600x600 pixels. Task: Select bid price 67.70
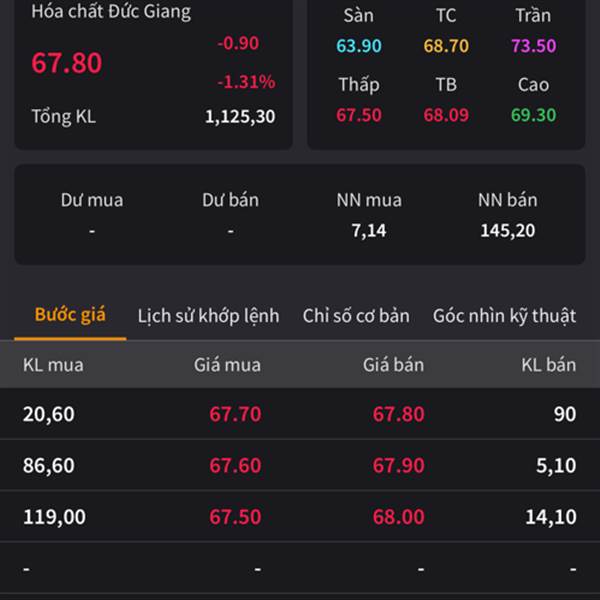pyautogui.click(x=235, y=414)
